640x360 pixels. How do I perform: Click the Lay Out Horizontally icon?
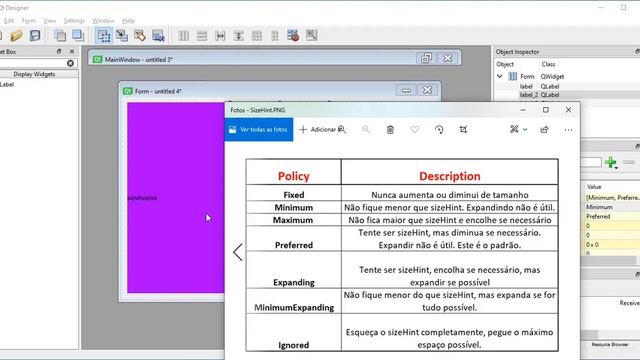click(x=184, y=36)
